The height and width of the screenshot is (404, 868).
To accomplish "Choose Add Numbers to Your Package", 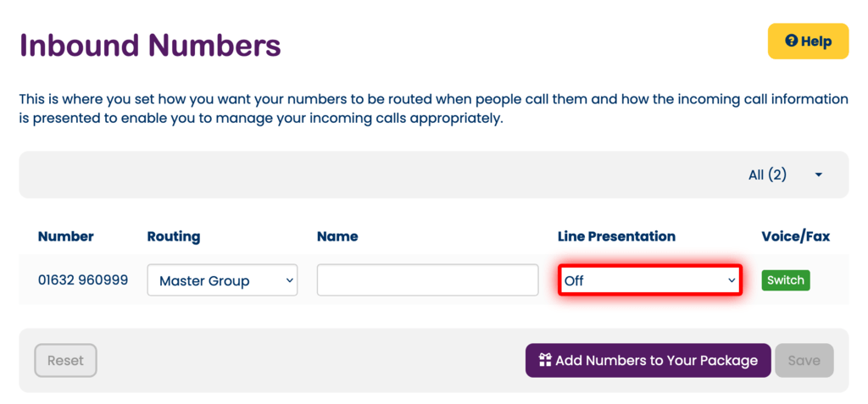I will click(x=648, y=360).
